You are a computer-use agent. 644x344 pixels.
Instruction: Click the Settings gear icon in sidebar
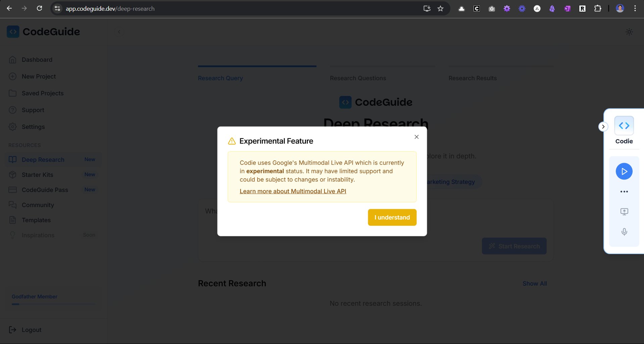pos(13,127)
